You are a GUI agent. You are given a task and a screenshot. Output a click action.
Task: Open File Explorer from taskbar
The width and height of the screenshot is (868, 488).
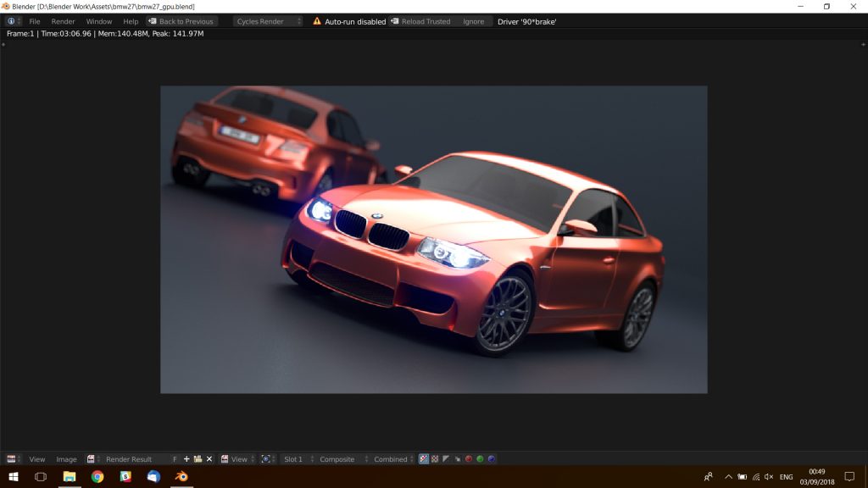point(70,476)
